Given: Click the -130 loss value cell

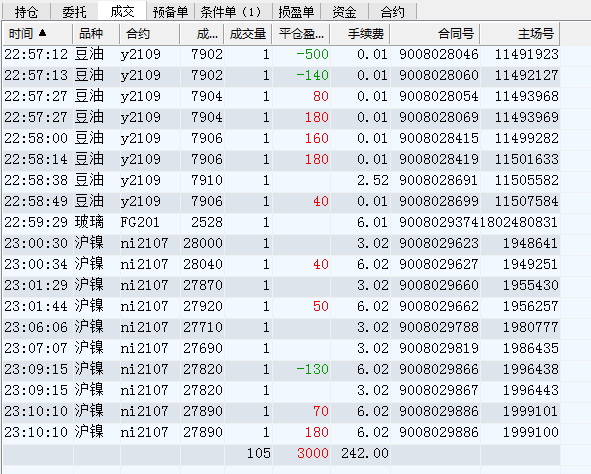Looking at the screenshot, I should click(301, 369).
